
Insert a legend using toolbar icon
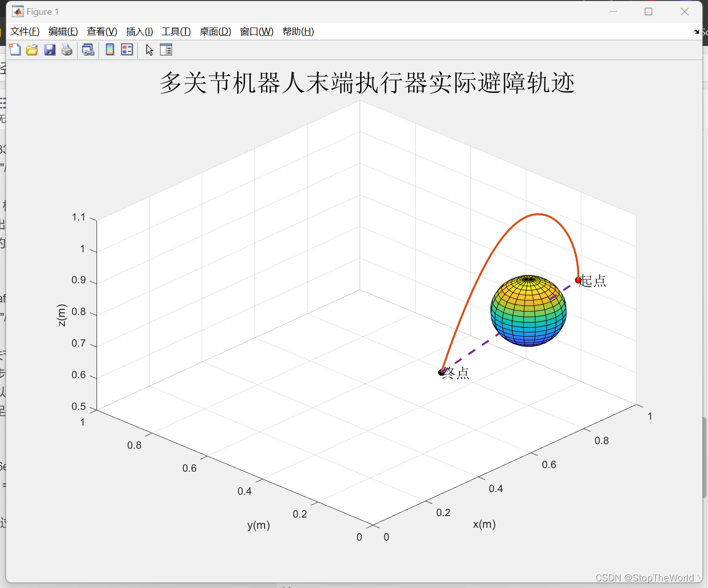click(x=127, y=50)
